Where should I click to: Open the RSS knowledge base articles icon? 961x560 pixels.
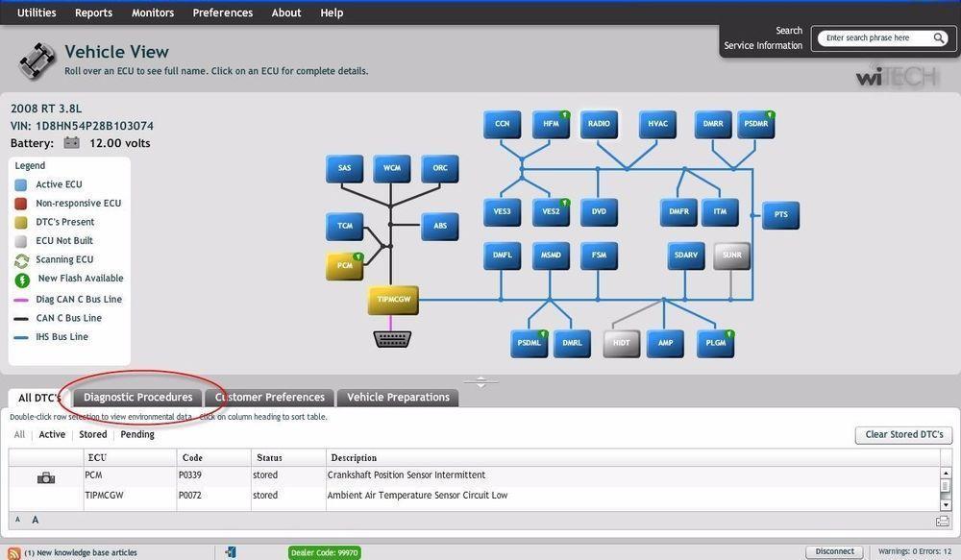coord(14,553)
